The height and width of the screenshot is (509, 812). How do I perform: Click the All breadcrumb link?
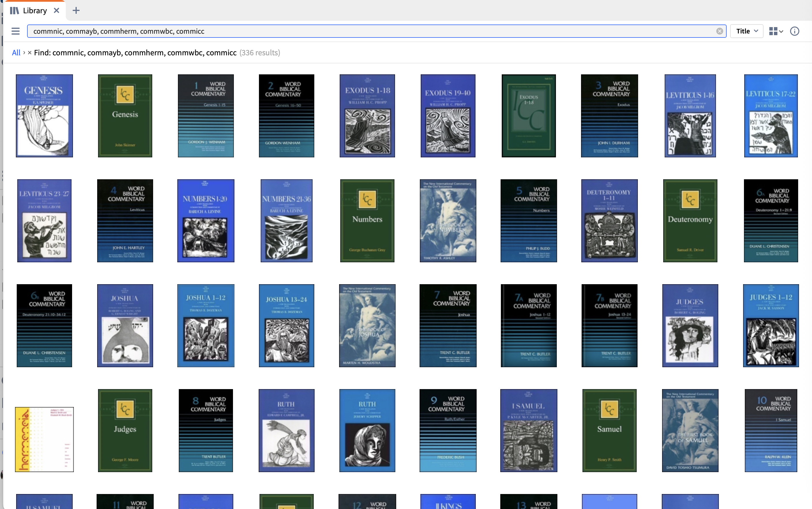coord(16,52)
